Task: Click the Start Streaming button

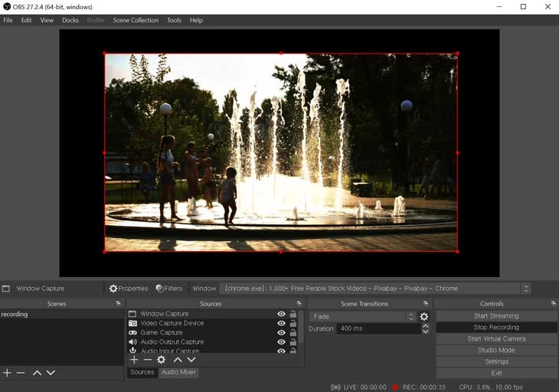Action: pyautogui.click(x=496, y=315)
